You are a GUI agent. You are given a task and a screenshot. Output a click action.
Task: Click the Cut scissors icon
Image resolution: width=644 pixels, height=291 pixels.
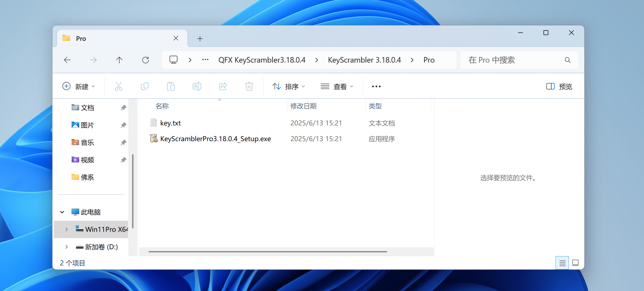(x=118, y=86)
